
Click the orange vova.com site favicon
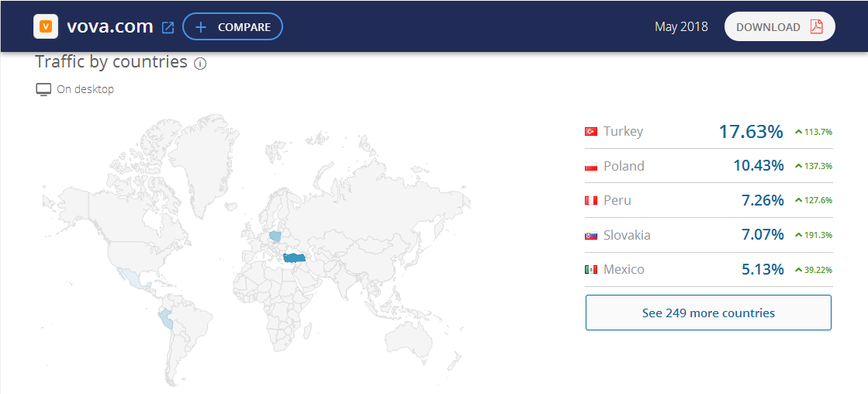pos(46,26)
